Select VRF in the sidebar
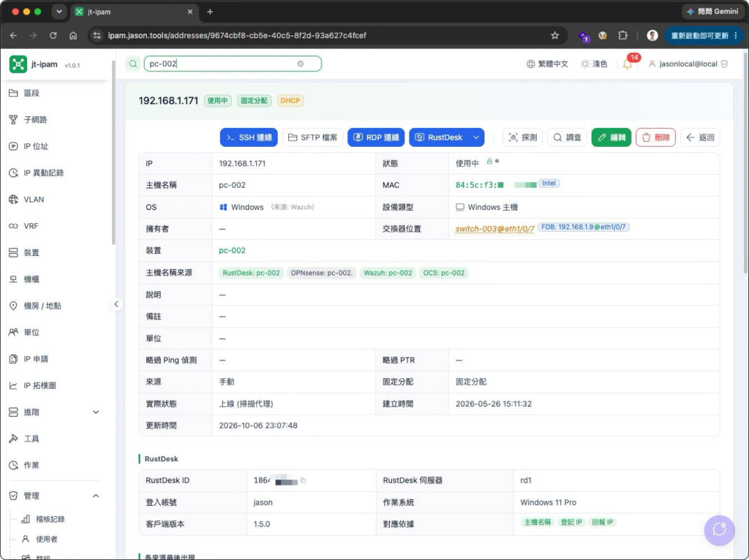 [31, 226]
